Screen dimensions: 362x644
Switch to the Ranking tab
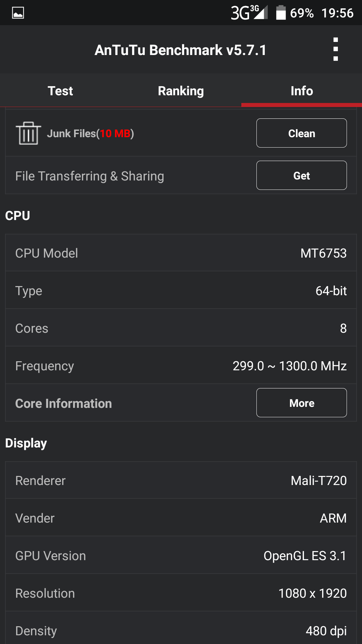click(x=181, y=91)
